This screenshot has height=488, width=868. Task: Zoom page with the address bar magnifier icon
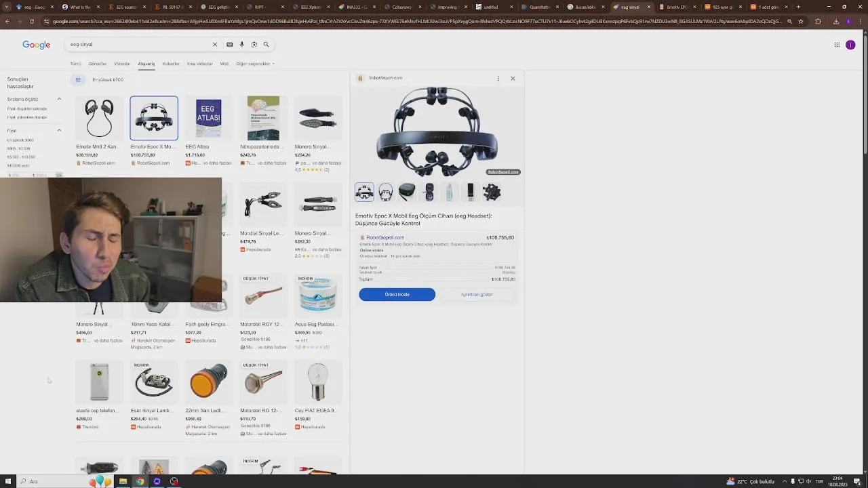click(789, 21)
